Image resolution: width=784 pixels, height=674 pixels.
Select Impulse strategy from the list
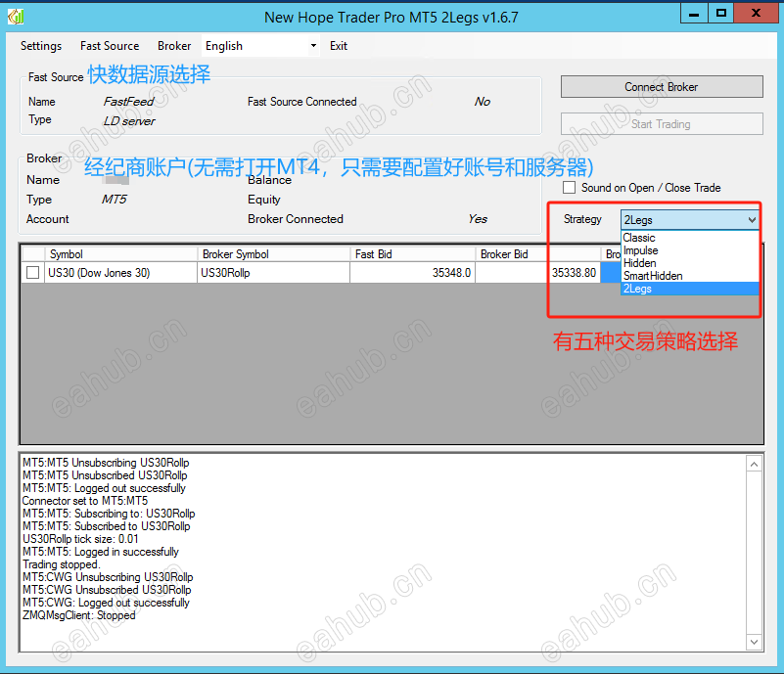coord(689,250)
